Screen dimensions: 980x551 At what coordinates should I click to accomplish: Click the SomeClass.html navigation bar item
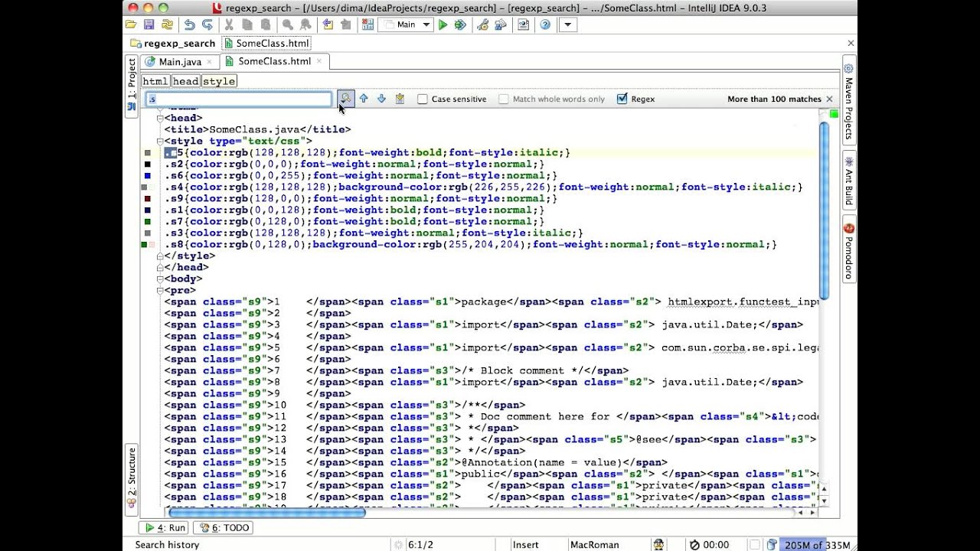click(x=266, y=44)
